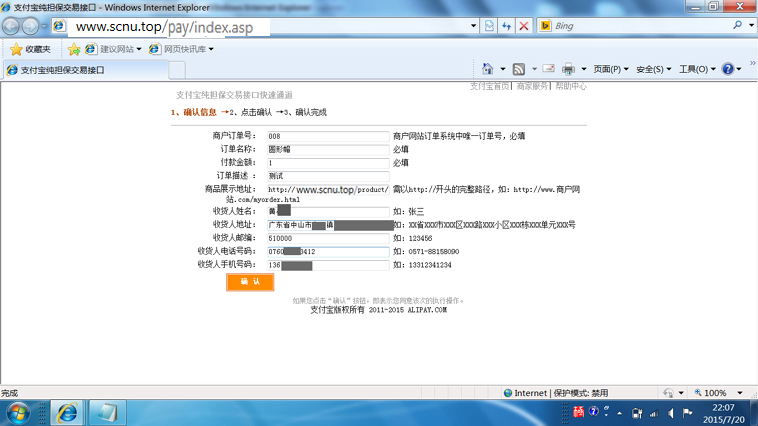Open the 安全(S) menu
The image size is (758, 426).
pyautogui.click(x=654, y=69)
